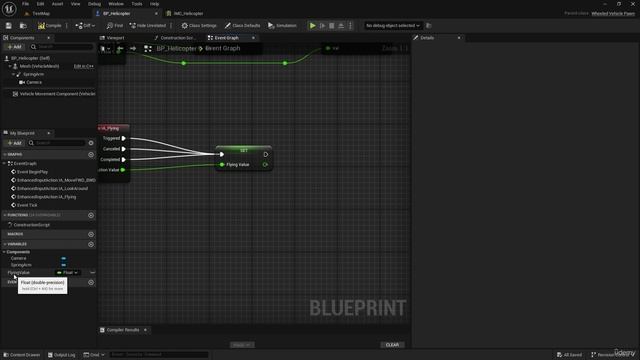Click the SET node execution input pin
640x360 pixels.
222,154
